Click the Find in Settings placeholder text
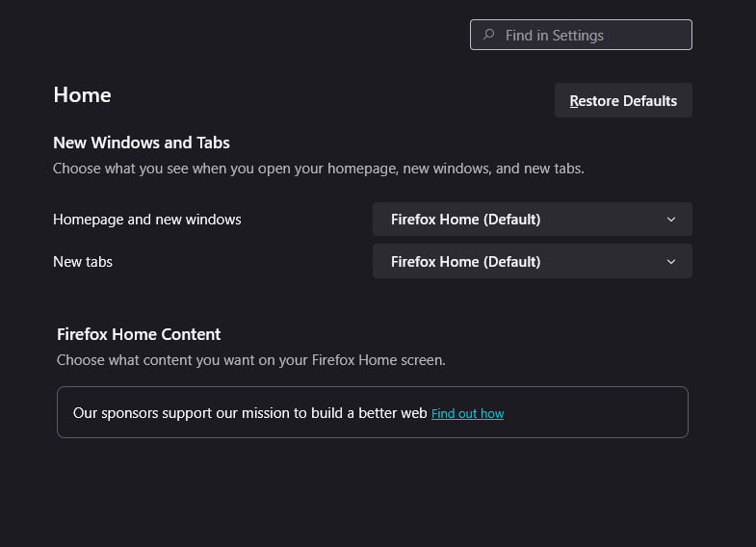The width and height of the screenshot is (756, 547). [x=555, y=36]
